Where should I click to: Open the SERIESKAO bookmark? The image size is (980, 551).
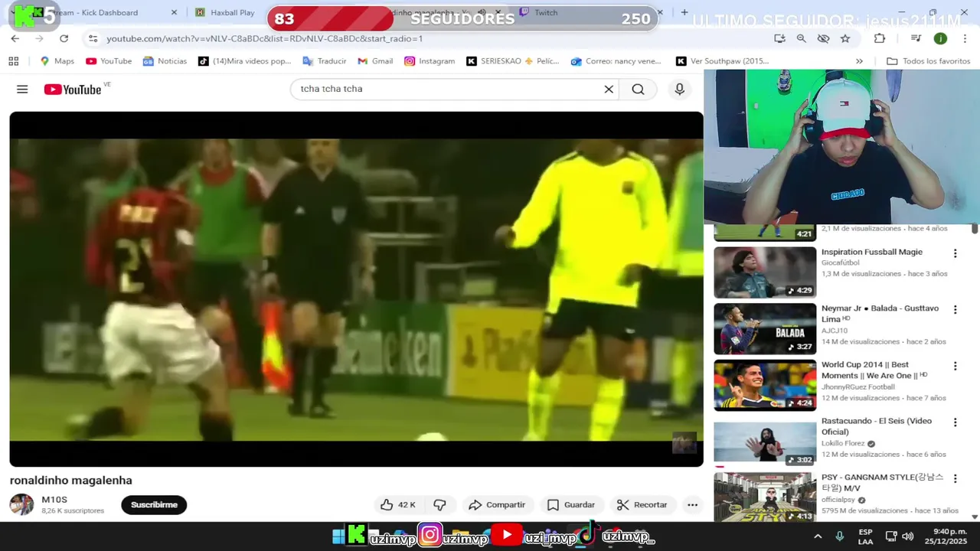pyautogui.click(x=513, y=61)
